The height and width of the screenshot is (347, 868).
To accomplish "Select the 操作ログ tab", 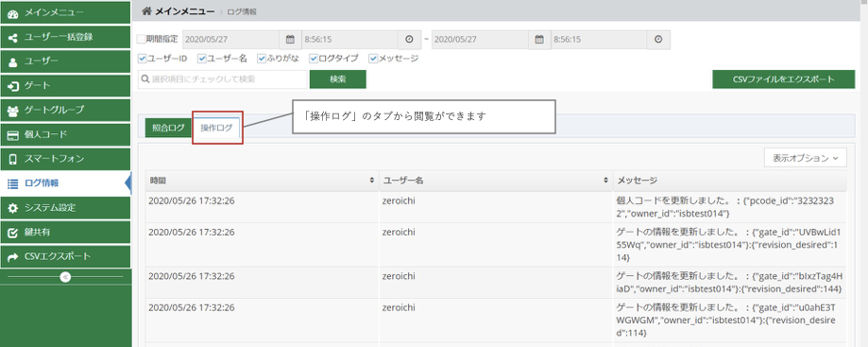I will (x=216, y=128).
